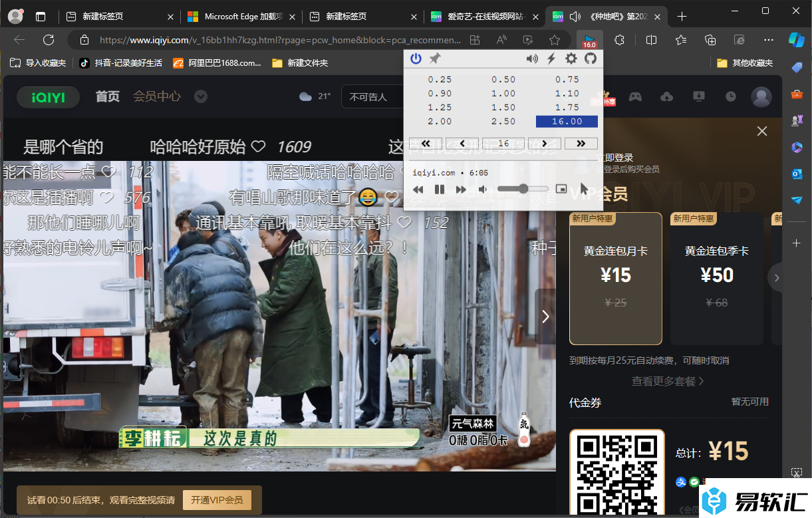Switch to the 爱奇艺-在线视频网站 tab
This screenshot has height=518, width=812.
click(483, 17)
